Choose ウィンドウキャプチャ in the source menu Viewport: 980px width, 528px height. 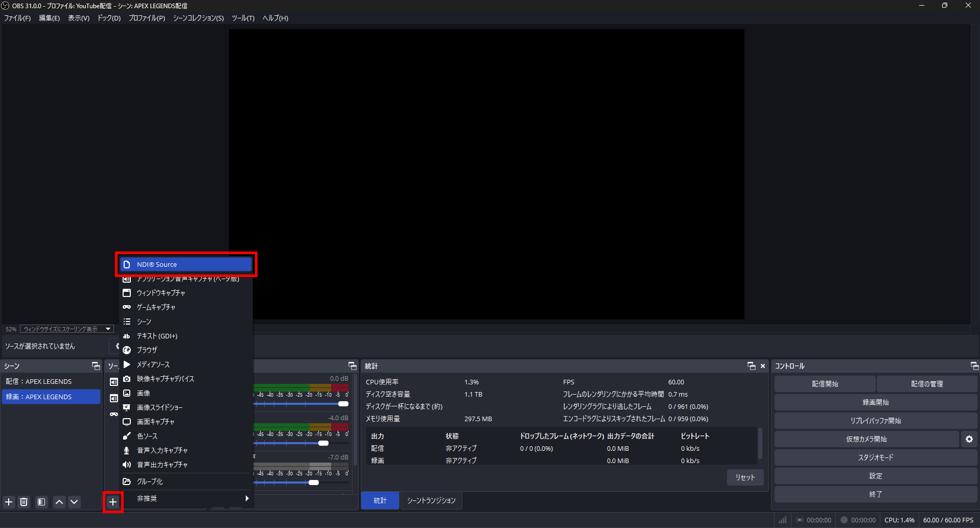[x=186, y=293]
